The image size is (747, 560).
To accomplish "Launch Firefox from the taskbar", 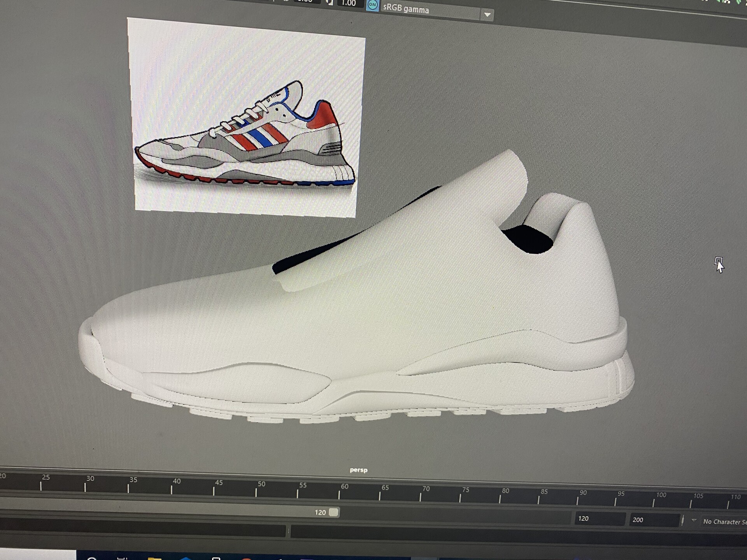I will (247, 559).
